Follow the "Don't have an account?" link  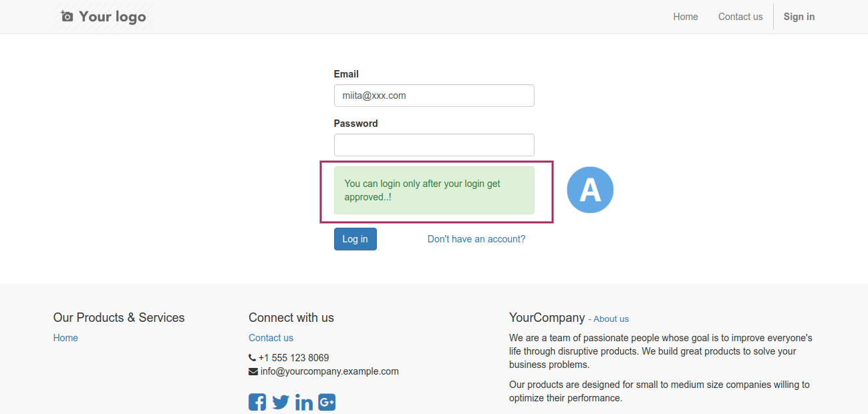pyautogui.click(x=476, y=239)
